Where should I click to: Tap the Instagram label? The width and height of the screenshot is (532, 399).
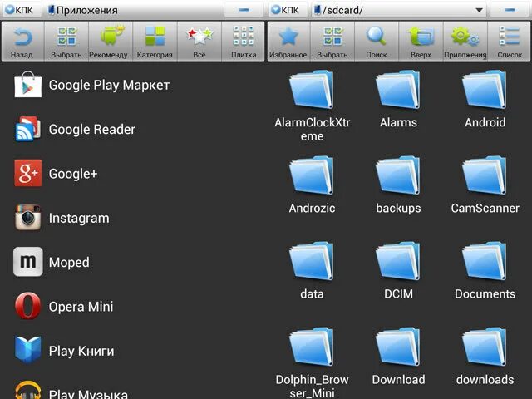click(79, 218)
